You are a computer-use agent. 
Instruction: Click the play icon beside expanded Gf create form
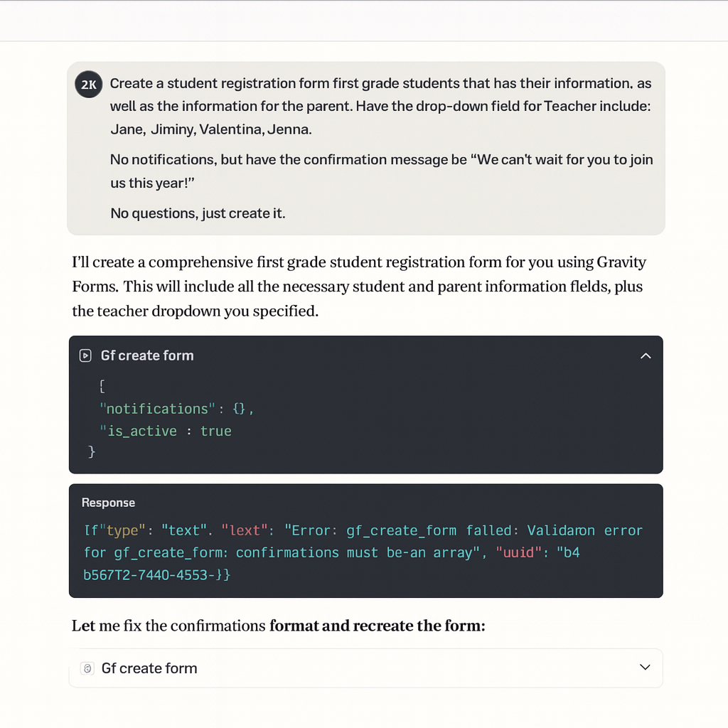click(x=85, y=355)
